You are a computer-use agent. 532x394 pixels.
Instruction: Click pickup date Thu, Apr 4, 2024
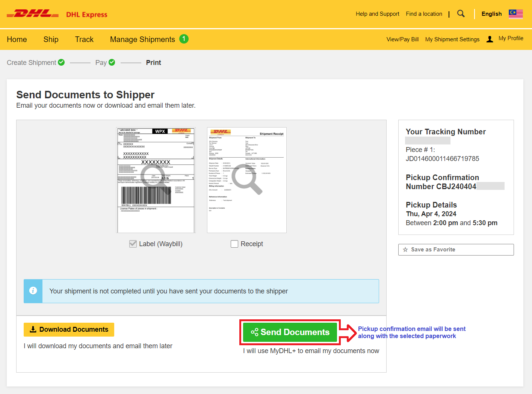tap(431, 214)
